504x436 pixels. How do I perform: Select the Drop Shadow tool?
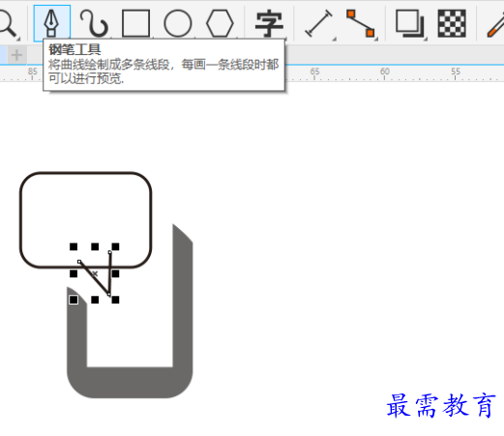pos(410,23)
